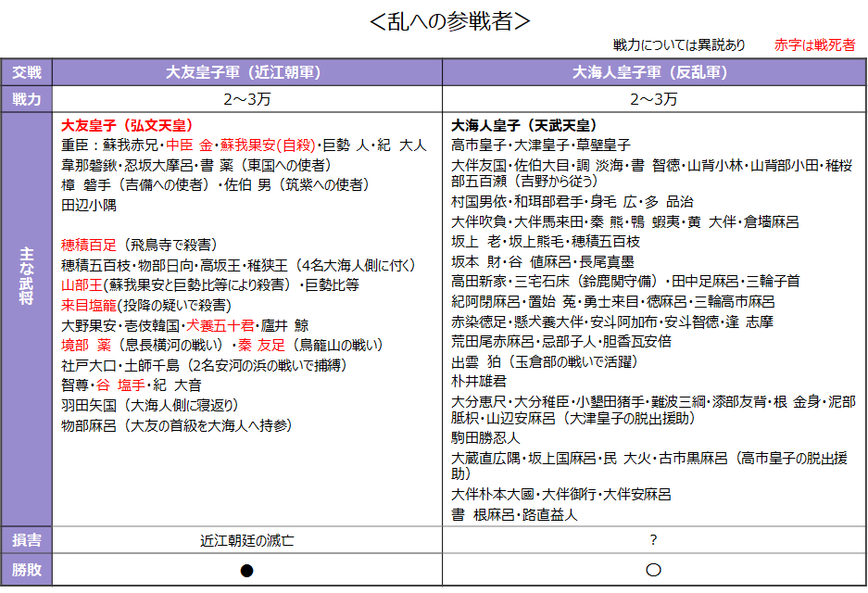The width and height of the screenshot is (868, 593).
Task: Click the question mark in 損害 row
Action: tap(653, 540)
